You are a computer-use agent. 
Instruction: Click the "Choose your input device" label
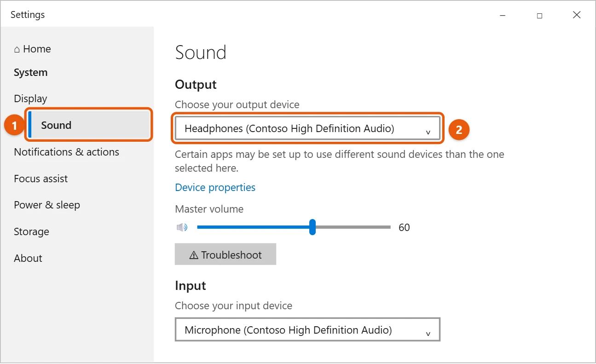[x=233, y=306]
